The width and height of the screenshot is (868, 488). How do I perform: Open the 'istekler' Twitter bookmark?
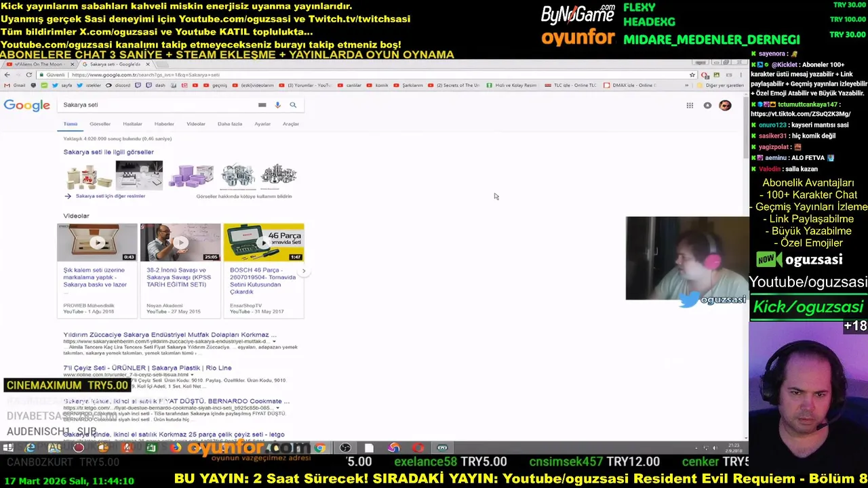[x=89, y=85]
